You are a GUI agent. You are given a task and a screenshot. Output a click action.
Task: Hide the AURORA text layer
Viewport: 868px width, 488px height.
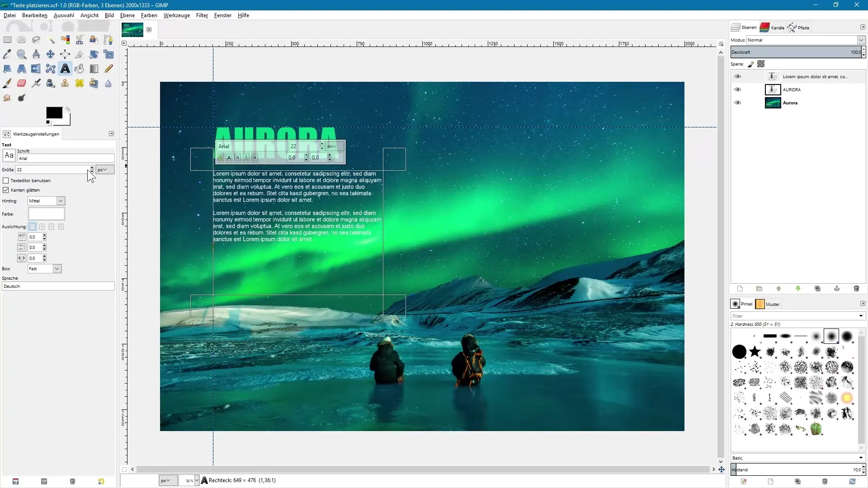(737, 89)
